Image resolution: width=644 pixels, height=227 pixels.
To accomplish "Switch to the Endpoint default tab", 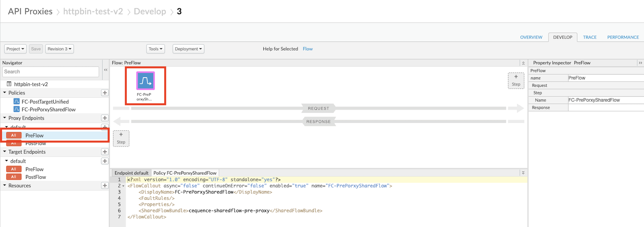I will 131,173.
